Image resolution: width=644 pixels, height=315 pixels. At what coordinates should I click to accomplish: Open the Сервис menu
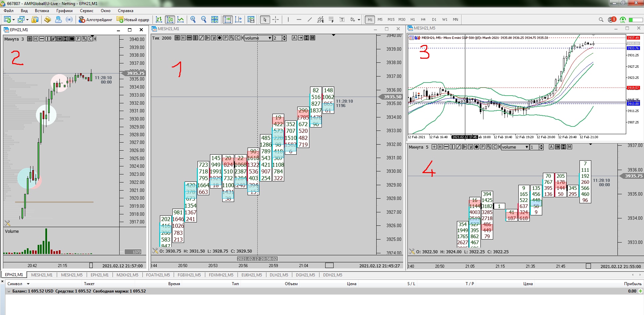[87, 11]
